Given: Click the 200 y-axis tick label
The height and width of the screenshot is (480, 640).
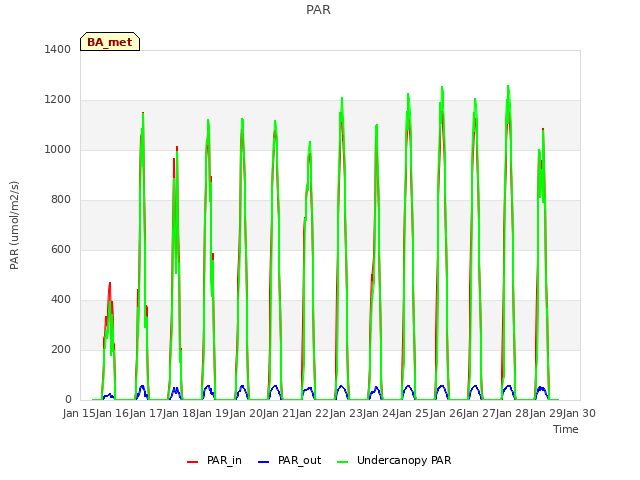Looking at the screenshot, I should [61, 349].
